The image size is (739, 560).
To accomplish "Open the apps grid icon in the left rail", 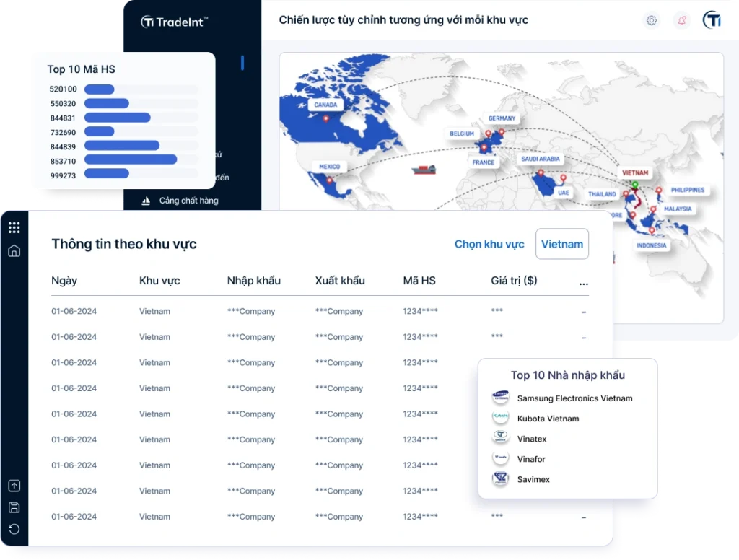I will coord(14,227).
